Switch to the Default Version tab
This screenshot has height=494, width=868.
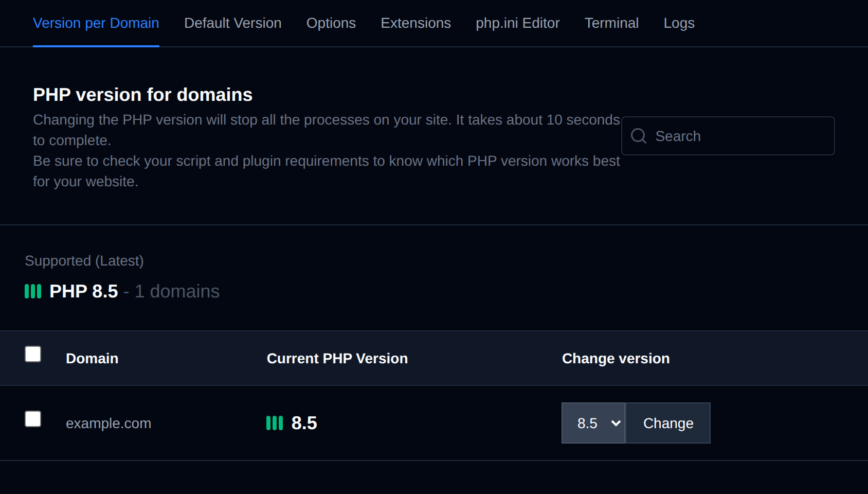[x=232, y=23]
